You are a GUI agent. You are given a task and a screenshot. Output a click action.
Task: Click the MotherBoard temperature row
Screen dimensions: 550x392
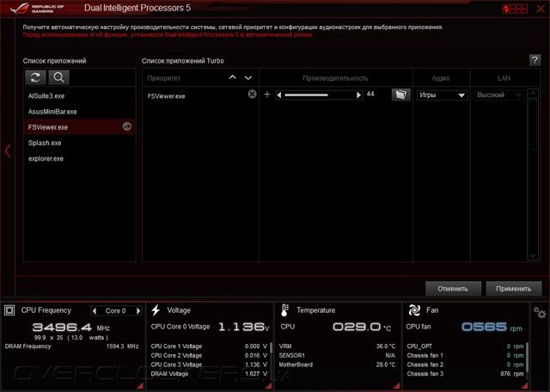coord(337,364)
